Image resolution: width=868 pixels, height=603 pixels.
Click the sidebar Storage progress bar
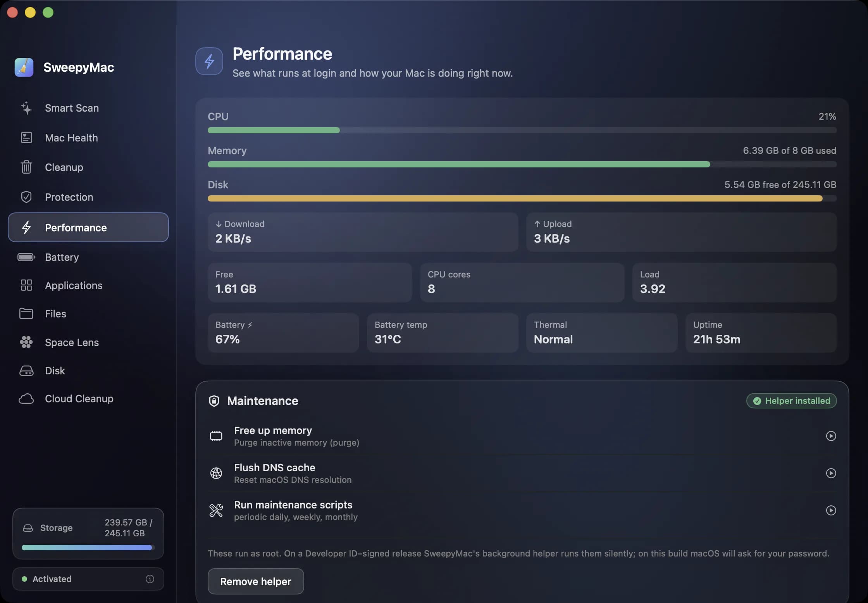coord(88,548)
